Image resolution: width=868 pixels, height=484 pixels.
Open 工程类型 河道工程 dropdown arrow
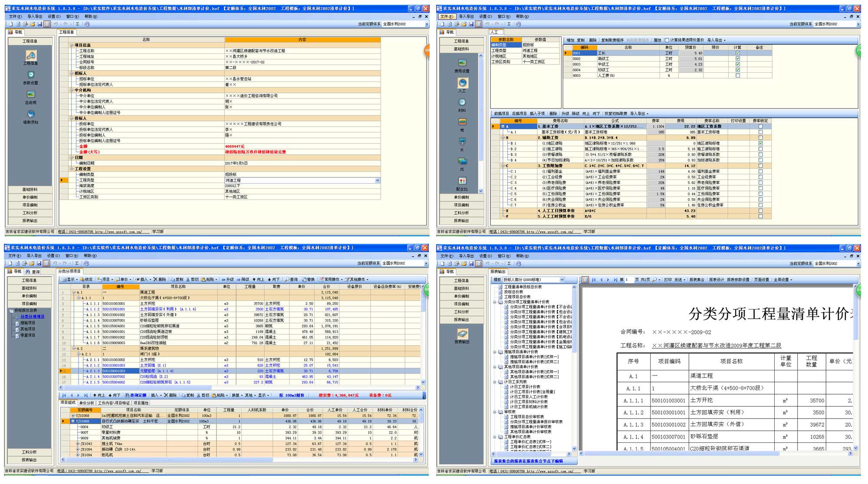pos(377,180)
